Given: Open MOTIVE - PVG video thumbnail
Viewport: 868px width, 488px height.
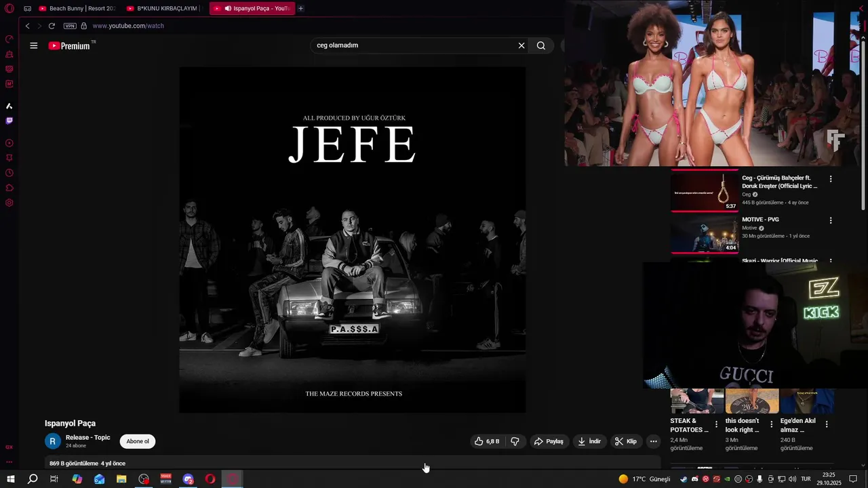Looking at the screenshot, I should pyautogui.click(x=705, y=234).
